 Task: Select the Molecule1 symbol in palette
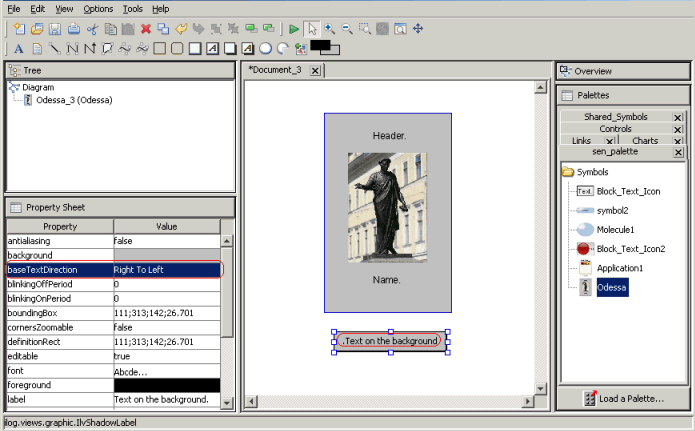pyautogui.click(x=616, y=229)
